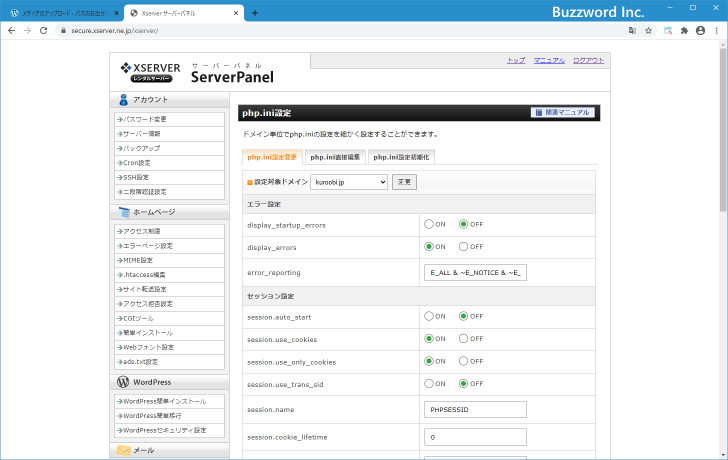Click the 変更 button next to domain

click(404, 182)
